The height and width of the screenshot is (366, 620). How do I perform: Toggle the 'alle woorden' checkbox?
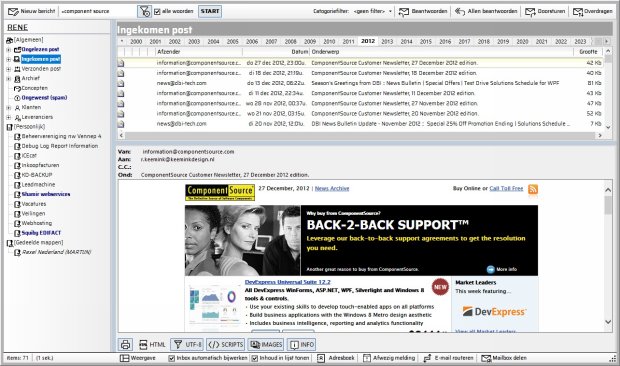[x=157, y=11]
